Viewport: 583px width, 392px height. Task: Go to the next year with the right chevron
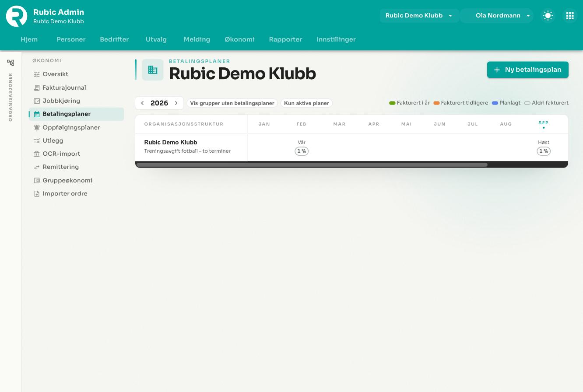(176, 103)
